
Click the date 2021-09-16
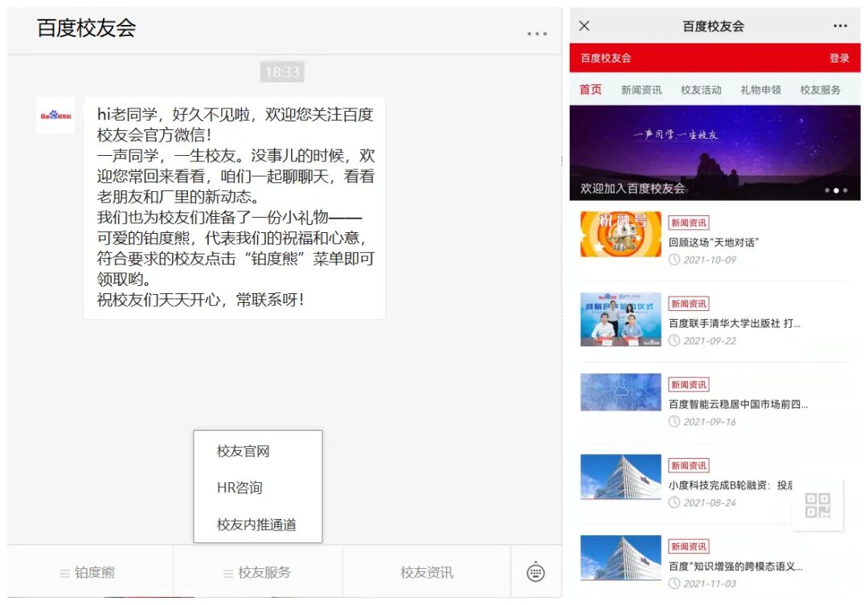pyautogui.click(x=710, y=421)
